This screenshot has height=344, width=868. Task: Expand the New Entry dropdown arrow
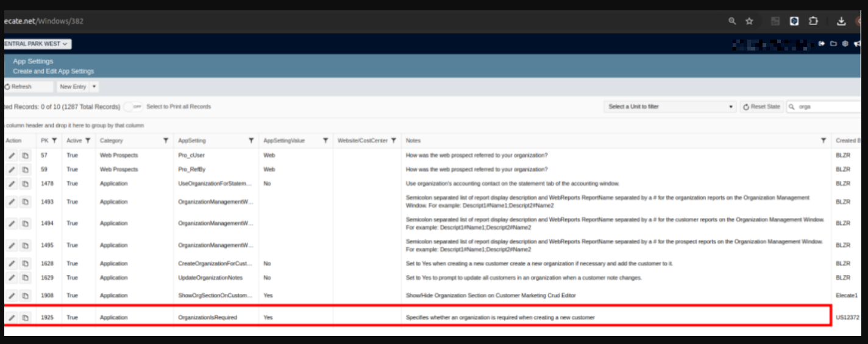click(x=94, y=87)
